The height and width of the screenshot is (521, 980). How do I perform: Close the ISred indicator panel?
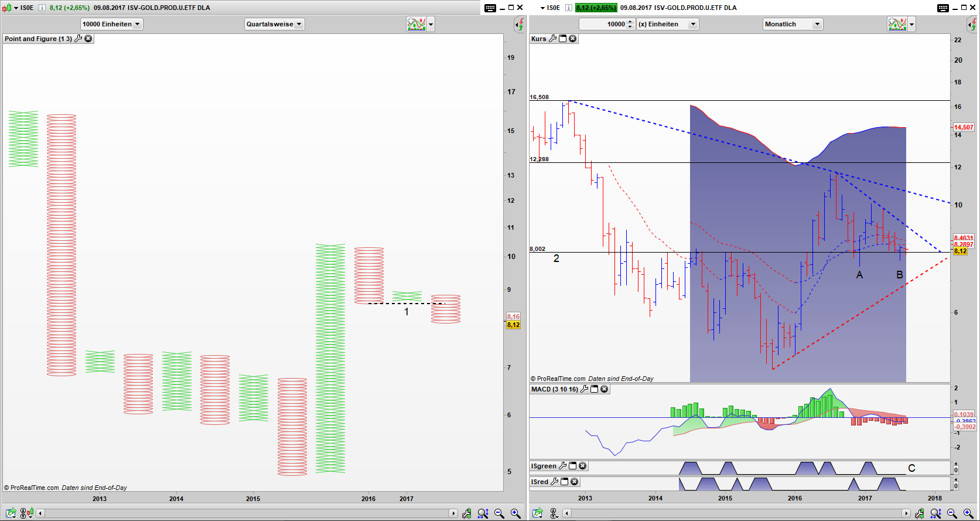[x=575, y=482]
